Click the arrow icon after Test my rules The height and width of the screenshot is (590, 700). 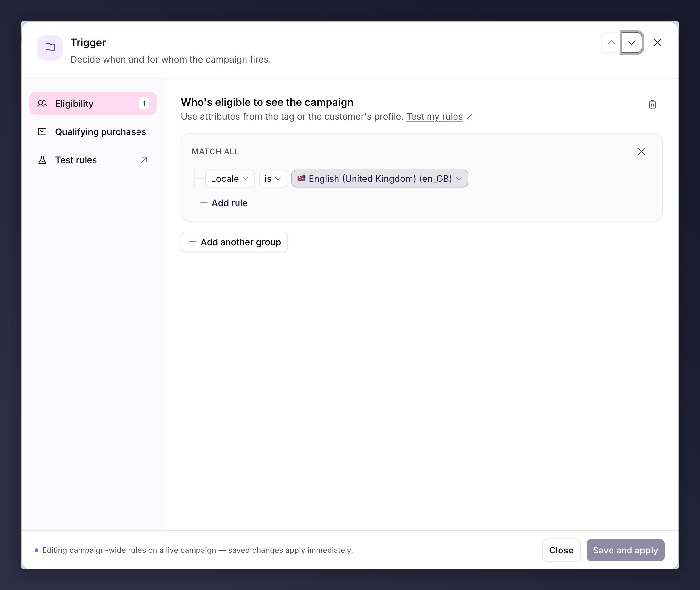click(470, 116)
